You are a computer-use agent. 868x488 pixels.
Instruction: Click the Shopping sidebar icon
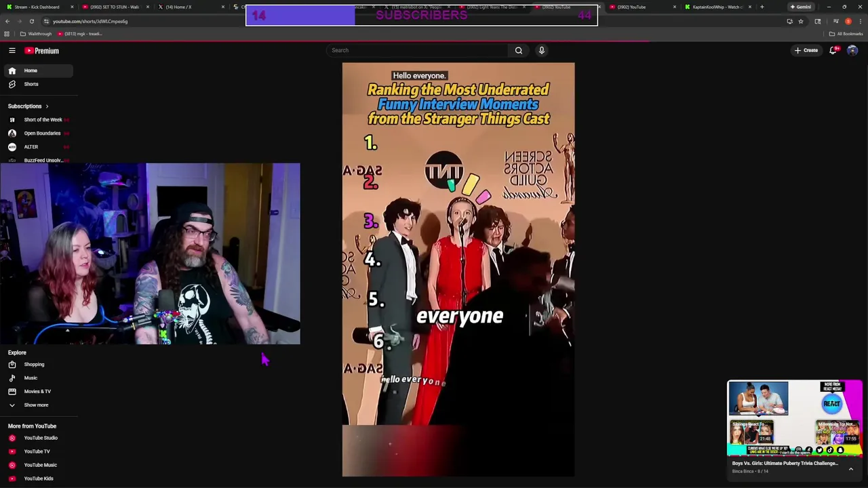point(12,365)
